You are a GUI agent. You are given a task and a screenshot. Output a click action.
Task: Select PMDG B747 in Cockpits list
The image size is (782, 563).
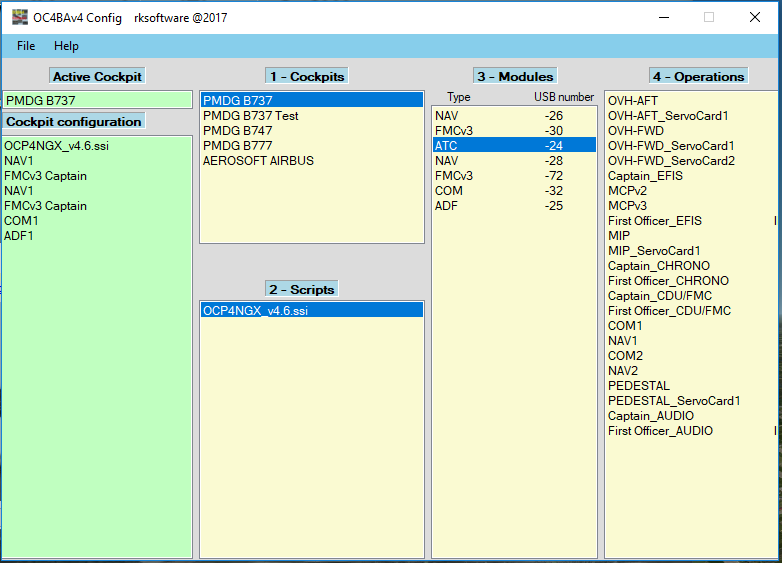[237, 131]
